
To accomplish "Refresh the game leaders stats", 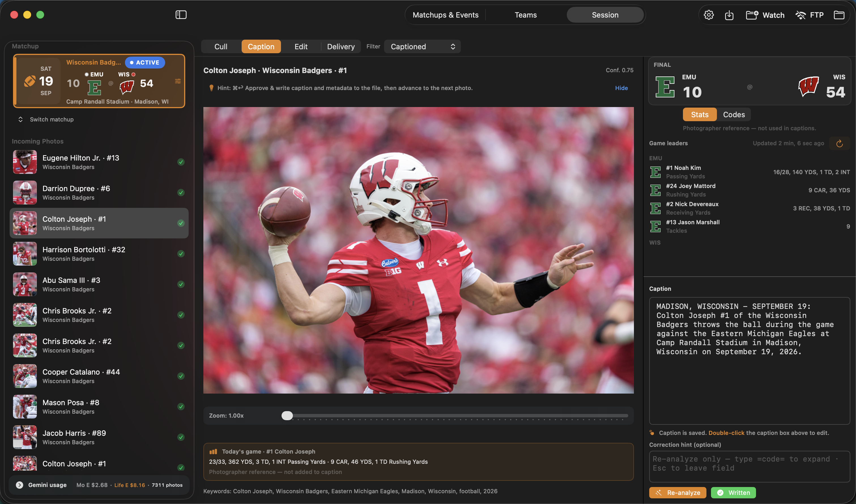I will pyautogui.click(x=839, y=143).
